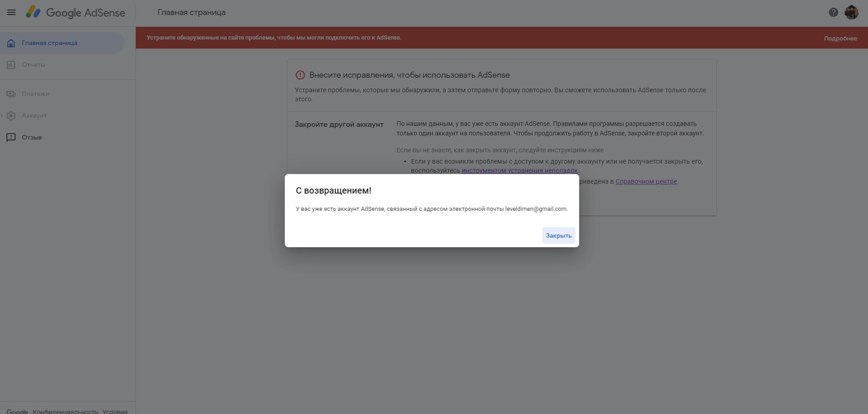The image size is (868, 414).
Task: Click the Google AdSense logo
Action: coord(75,12)
